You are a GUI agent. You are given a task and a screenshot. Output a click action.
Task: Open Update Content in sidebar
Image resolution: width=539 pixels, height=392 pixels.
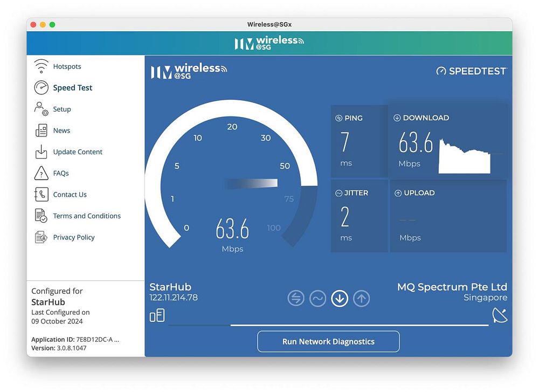tap(78, 152)
